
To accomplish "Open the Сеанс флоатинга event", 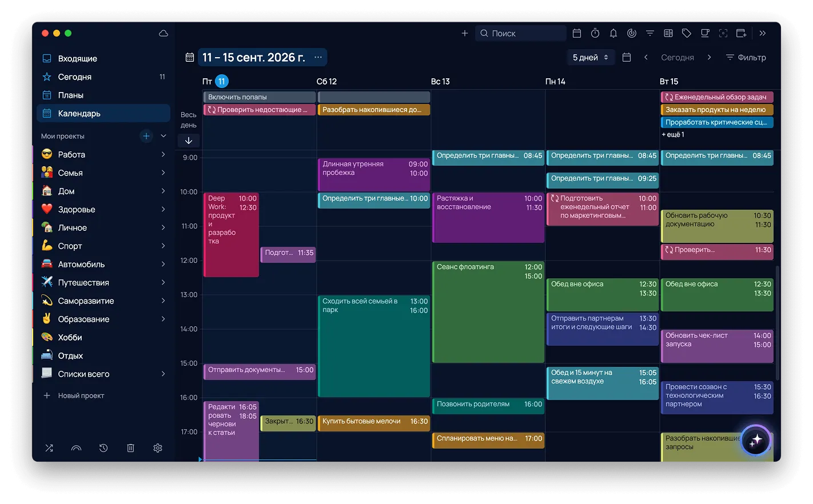I will point(488,312).
